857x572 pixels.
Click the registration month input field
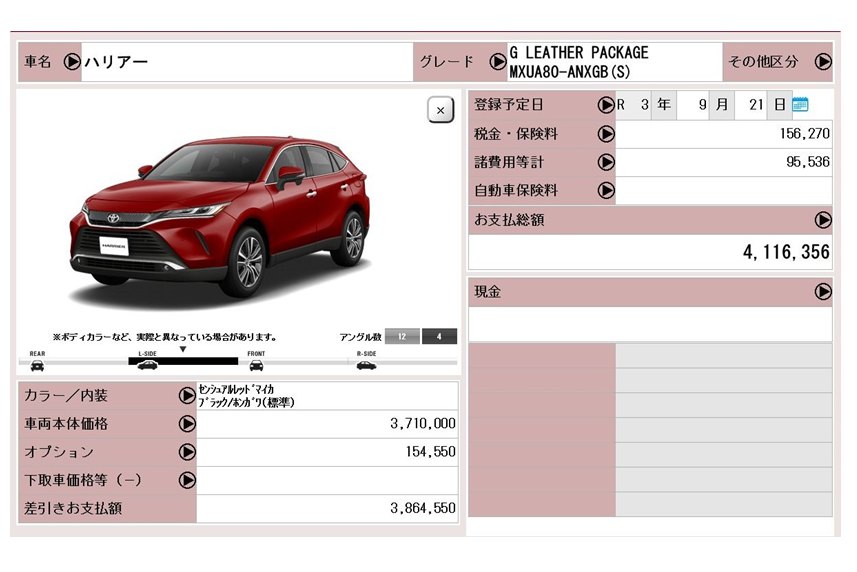(x=692, y=105)
